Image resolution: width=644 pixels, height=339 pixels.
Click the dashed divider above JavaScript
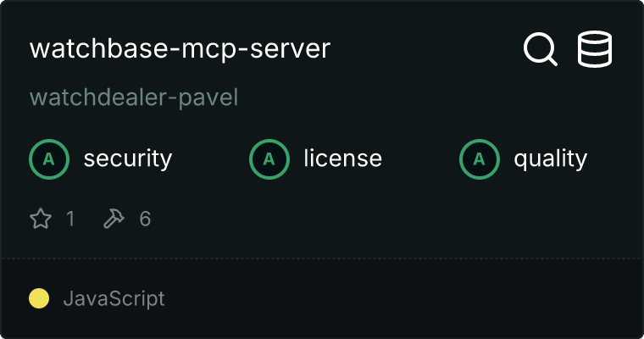click(x=322, y=258)
